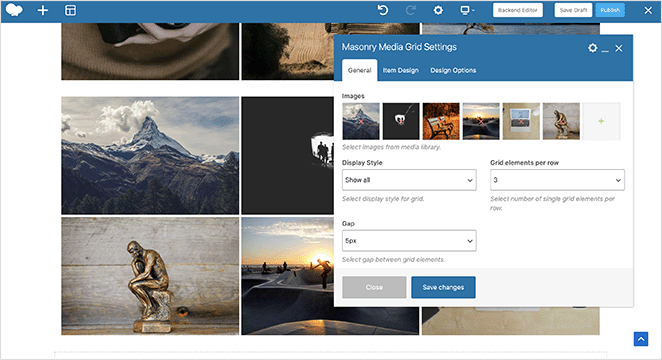Click Save changes button
The height and width of the screenshot is (360, 662).
443,287
